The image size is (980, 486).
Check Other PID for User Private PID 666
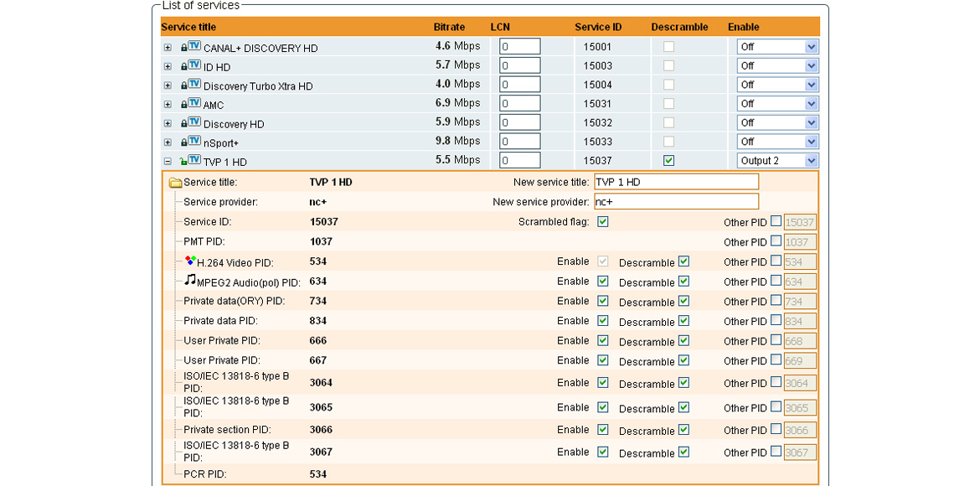pyautogui.click(x=775, y=340)
